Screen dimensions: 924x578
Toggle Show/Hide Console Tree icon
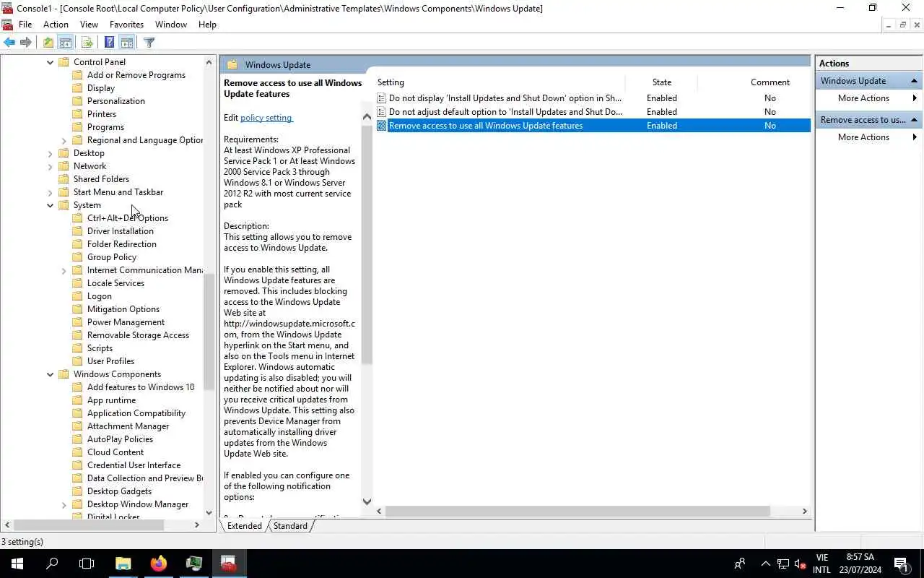[65, 43]
